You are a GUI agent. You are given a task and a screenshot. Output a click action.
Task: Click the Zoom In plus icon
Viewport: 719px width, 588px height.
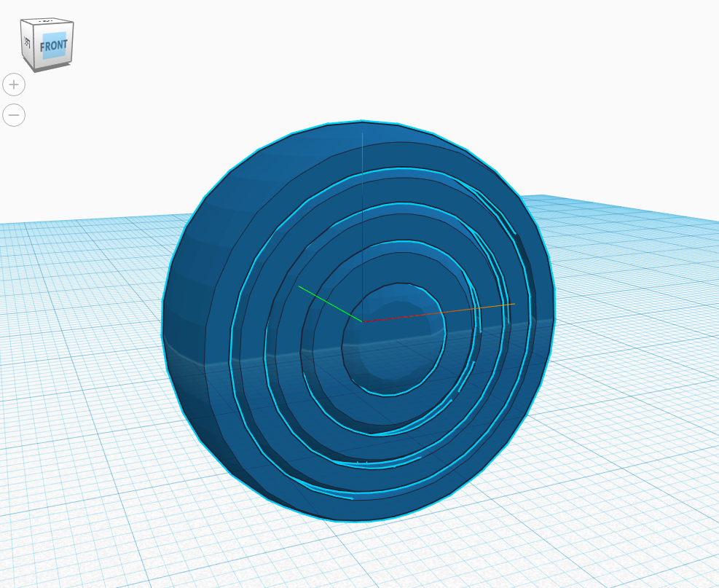point(13,85)
